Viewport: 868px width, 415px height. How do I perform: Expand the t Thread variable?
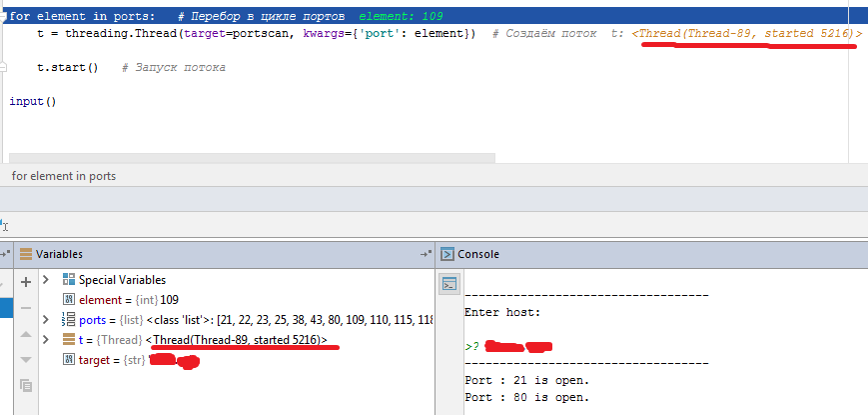tap(45, 340)
